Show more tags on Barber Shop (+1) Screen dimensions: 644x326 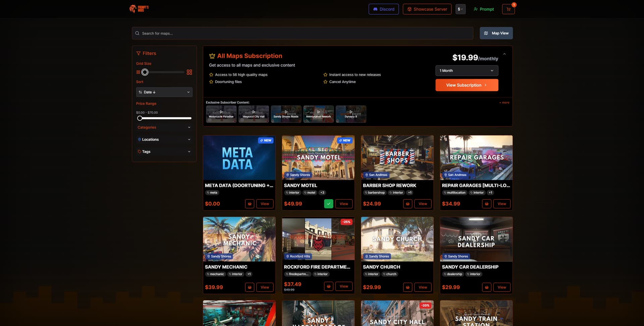410,193
